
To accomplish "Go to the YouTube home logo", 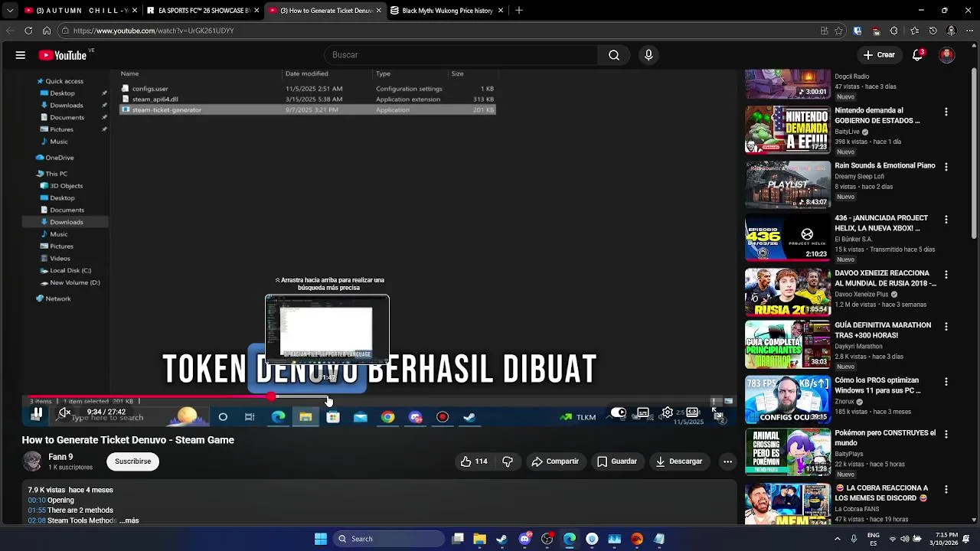I will pyautogui.click(x=63, y=55).
